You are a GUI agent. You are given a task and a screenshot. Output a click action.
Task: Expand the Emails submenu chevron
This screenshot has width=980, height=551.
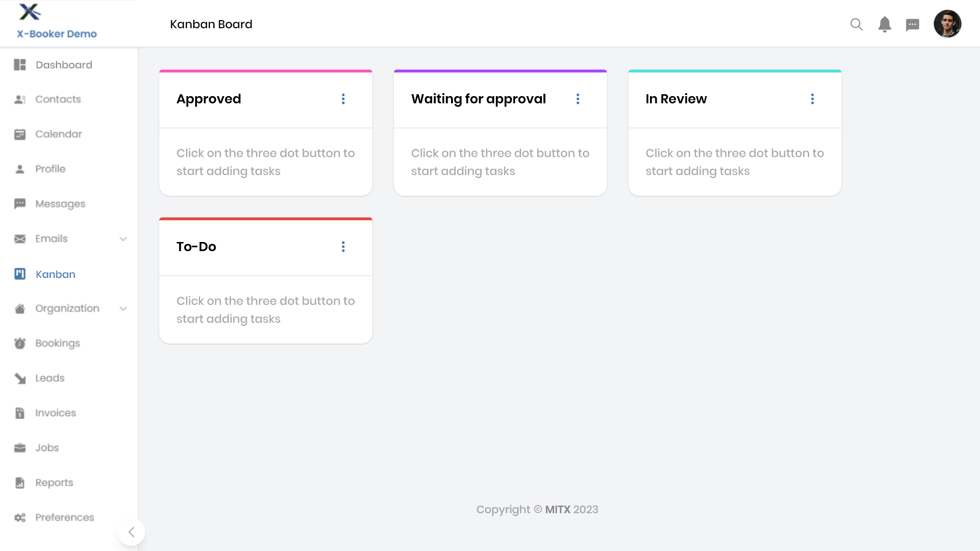click(123, 239)
